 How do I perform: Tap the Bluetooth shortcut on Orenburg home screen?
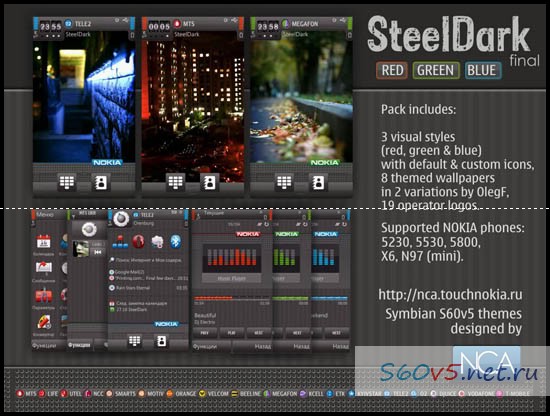(x=175, y=241)
